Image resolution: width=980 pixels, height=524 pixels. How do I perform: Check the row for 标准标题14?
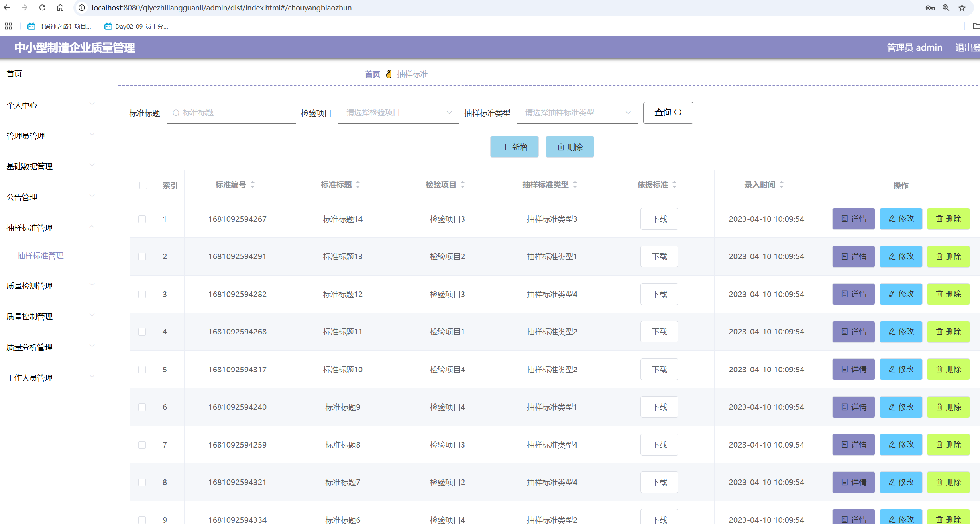[x=142, y=219]
